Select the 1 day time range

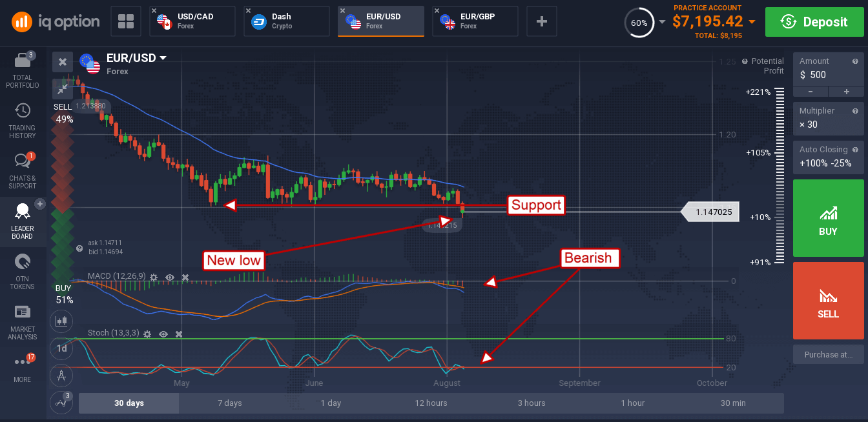coord(331,403)
